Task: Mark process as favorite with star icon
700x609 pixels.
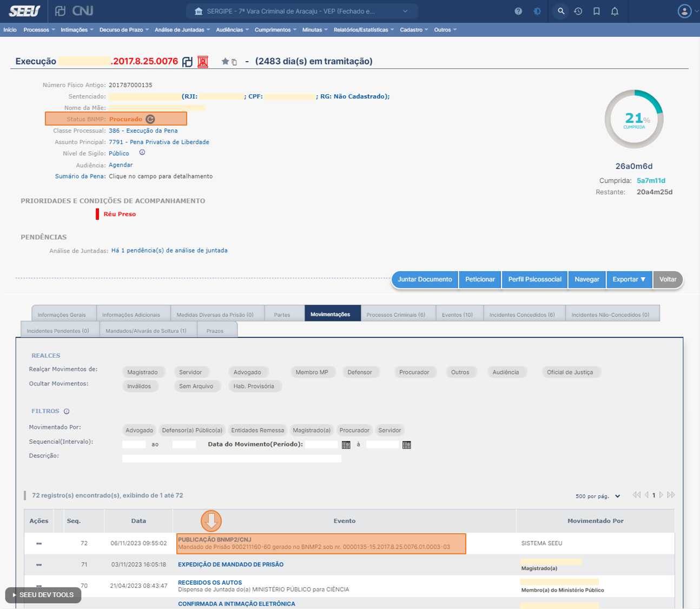Action: tap(225, 62)
